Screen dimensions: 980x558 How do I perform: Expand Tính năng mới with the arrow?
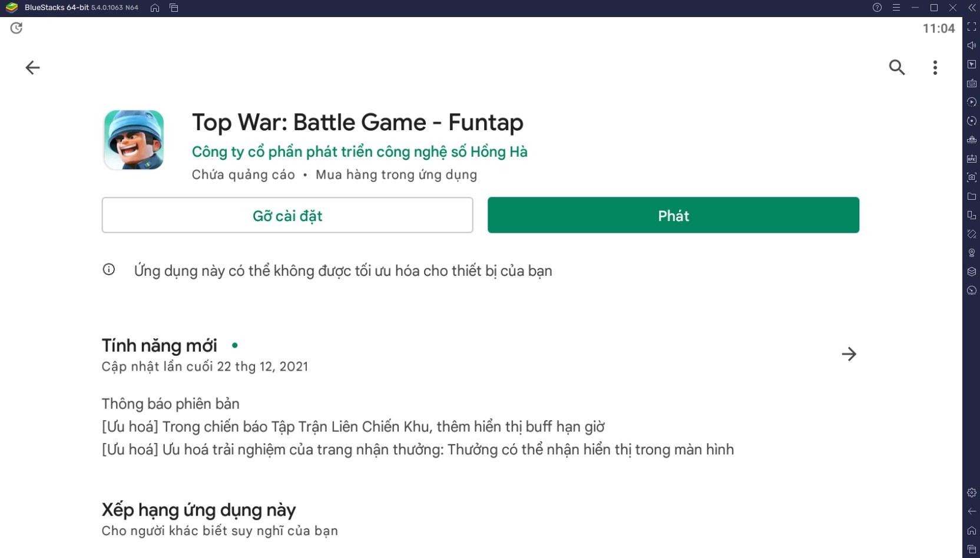pos(849,354)
